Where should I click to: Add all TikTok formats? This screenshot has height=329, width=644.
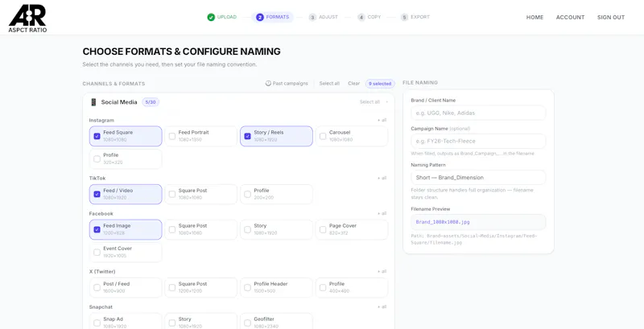coord(382,178)
